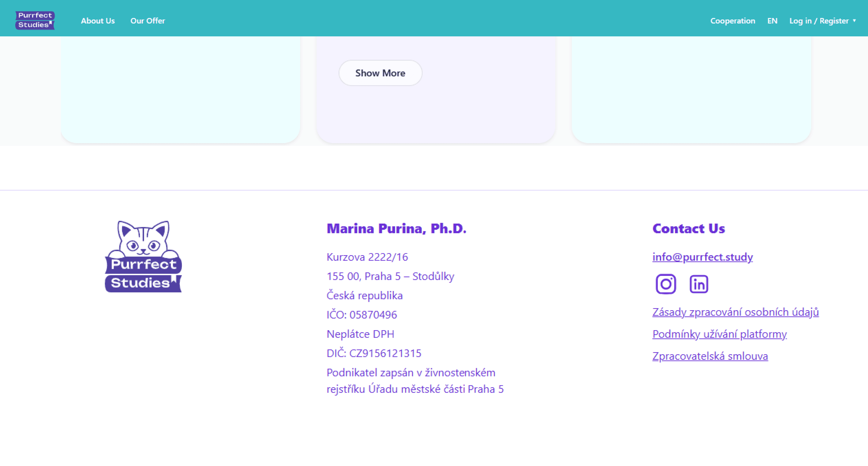This screenshot has width=868, height=466.
Task: Click the Show More button
Action: (x=380, y=73)
